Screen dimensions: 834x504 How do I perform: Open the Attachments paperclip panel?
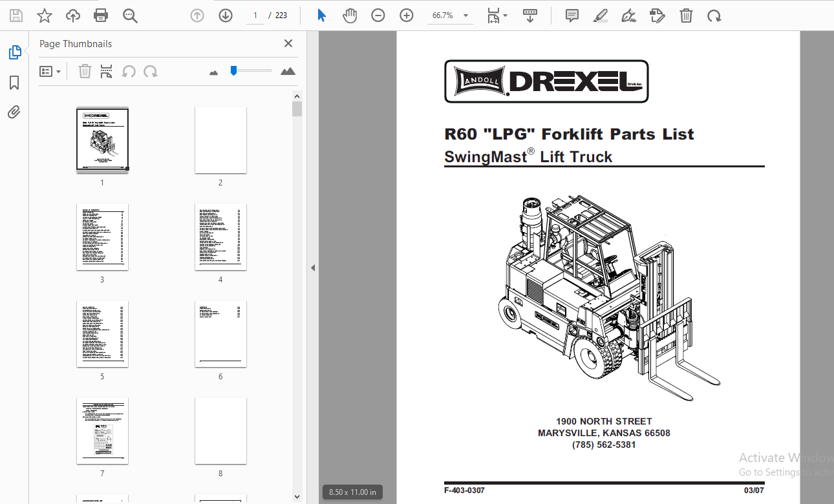click(x=14, y=112)
